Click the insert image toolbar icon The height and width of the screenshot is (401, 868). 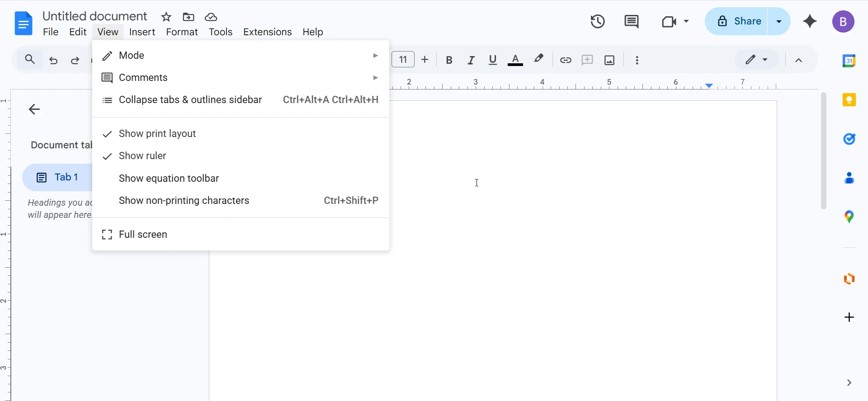(x=609, y=60)
